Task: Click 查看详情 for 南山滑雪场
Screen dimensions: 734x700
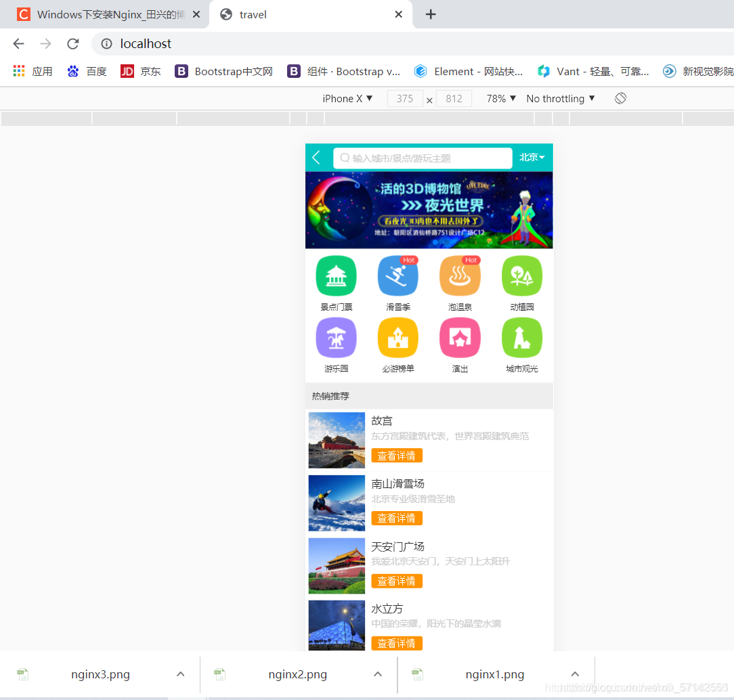Action: 397,518
